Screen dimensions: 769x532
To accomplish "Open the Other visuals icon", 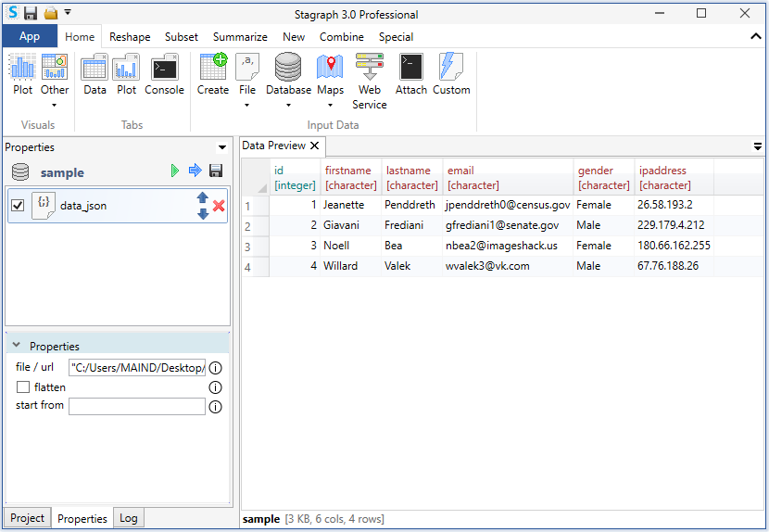I will tap(55, 68).
